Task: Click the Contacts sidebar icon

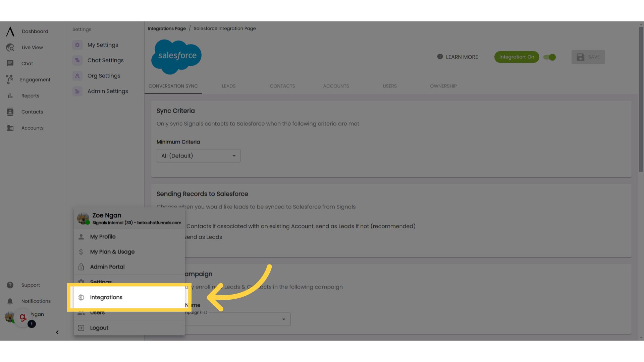Action: pos(10,112)
